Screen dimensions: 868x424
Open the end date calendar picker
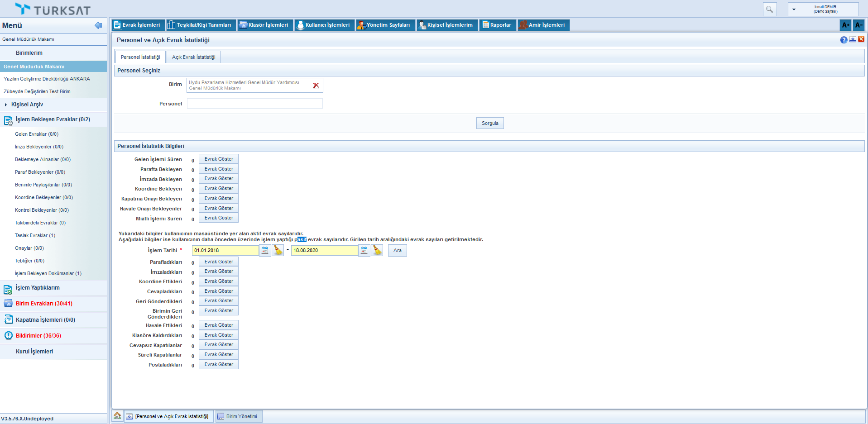(364, 250)
